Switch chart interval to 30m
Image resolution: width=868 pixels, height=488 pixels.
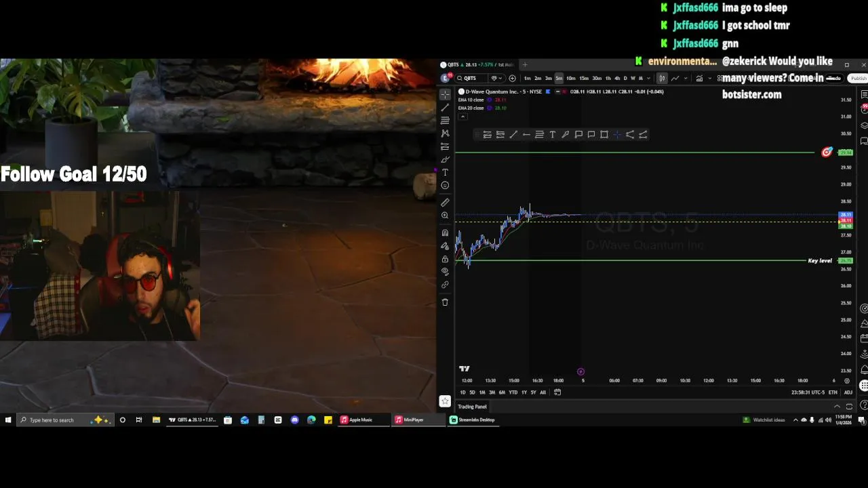[x=596, y=78]
